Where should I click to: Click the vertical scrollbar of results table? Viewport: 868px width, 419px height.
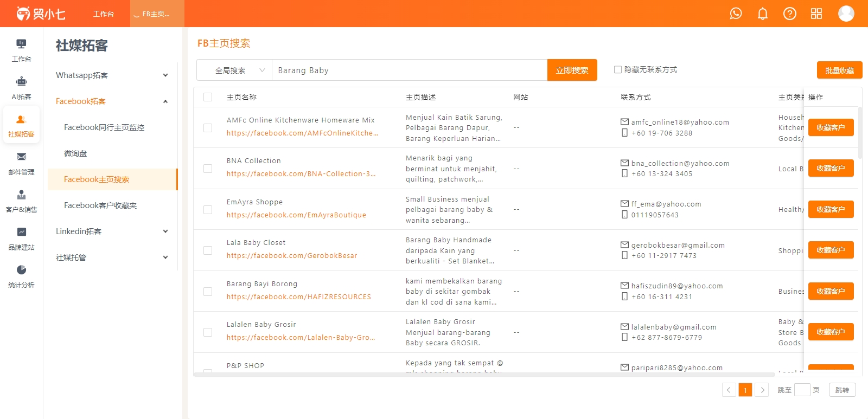pyautogui.click(x=860, y=133)
